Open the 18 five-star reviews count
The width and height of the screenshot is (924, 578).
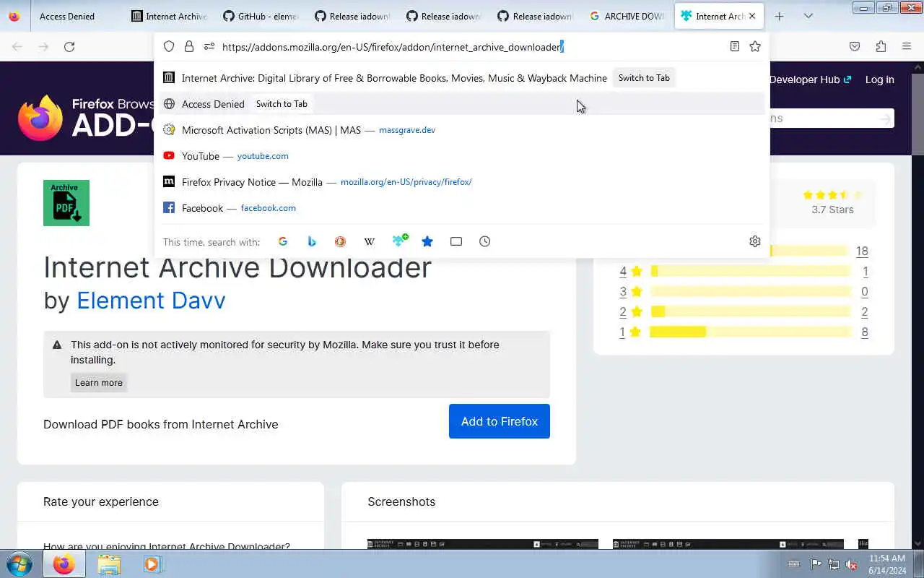pyautogui.click(x=862, y=251)
